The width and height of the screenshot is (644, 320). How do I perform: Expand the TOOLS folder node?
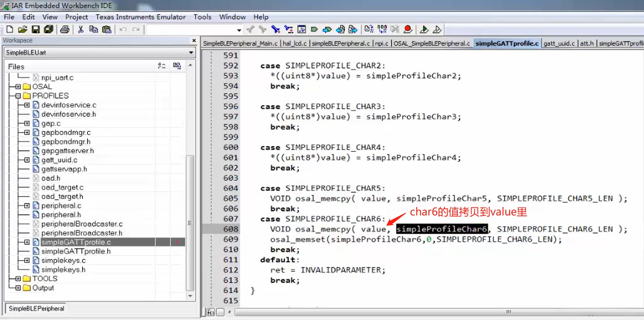(x=18, y=279)
